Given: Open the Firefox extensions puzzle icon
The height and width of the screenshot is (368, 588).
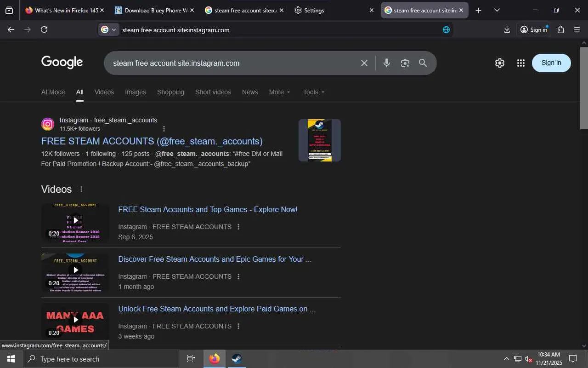Looking at the screenshot, I should [x=560, y=29].
